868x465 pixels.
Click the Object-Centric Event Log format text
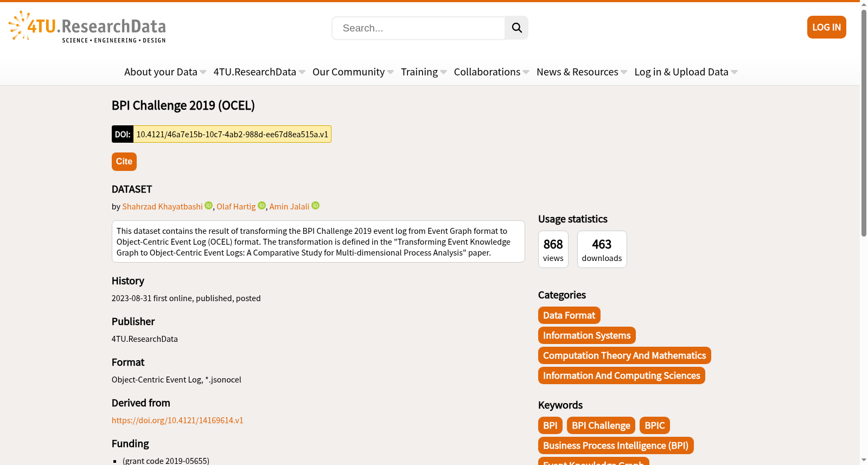click(x=176, y=380)
